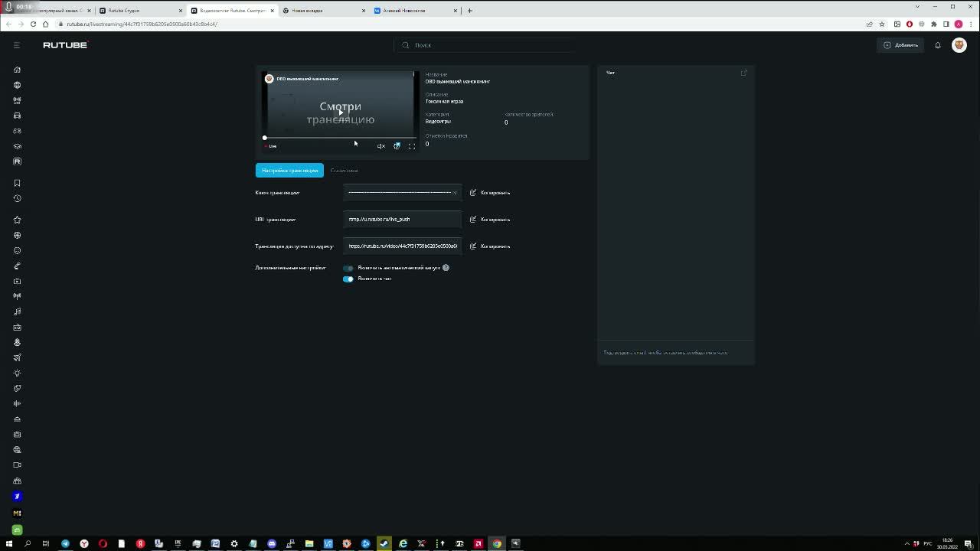Screen dimensions: 980x551
Task: Open help tooltip for automatic start
Action: (446, 268)
